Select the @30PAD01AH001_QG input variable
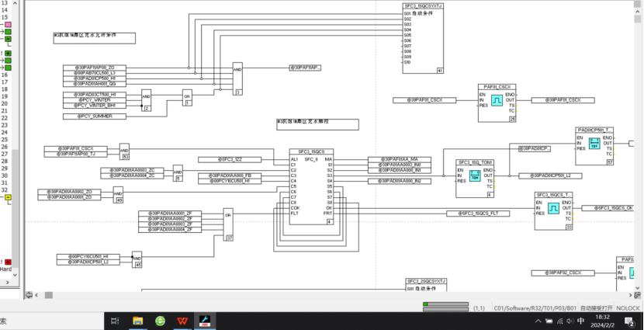This screenshot has height=330, width=644. [95, 84]
